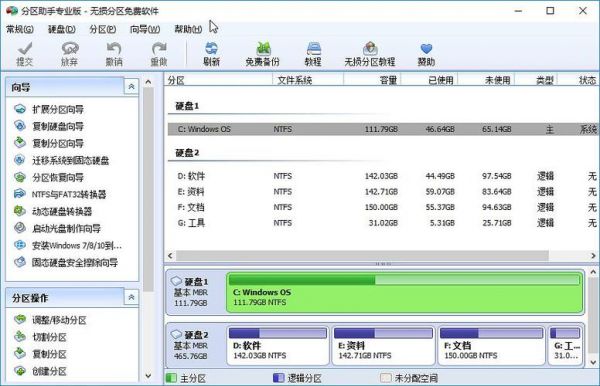The width and height of the screenshot is (600, 386).
Task: Sort by the 类型 column header
Action: pyautogui.click(x=536, y=80)
